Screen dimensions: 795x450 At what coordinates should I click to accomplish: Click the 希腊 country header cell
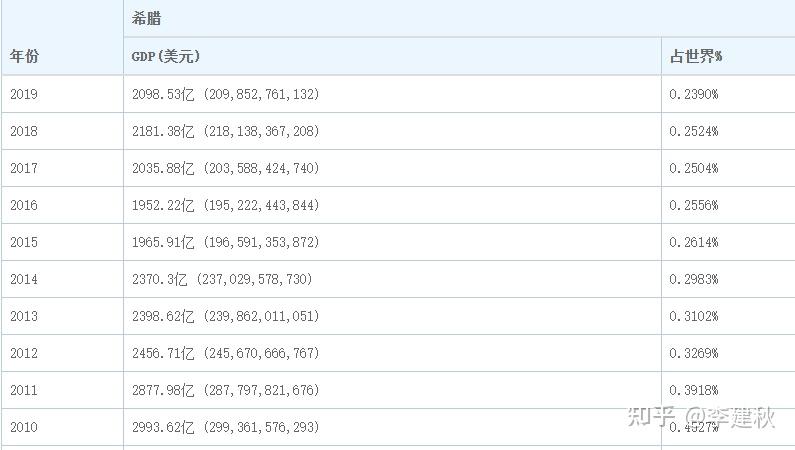[x=146, y=19]
